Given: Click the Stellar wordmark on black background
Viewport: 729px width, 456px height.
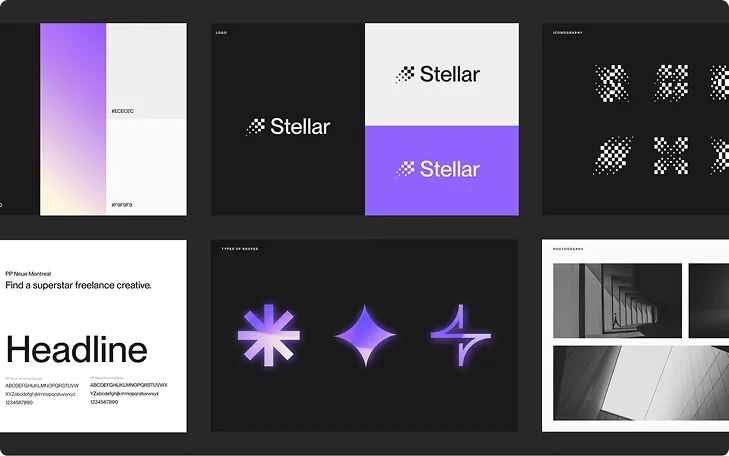Looking at the screenshot, I should (x=300, y=126).
